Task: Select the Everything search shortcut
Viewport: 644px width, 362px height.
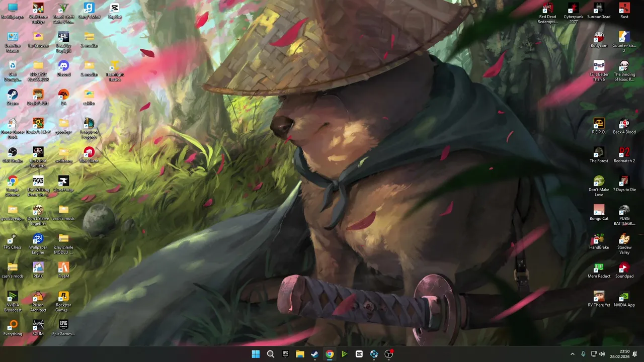Action: pos(13,328)
